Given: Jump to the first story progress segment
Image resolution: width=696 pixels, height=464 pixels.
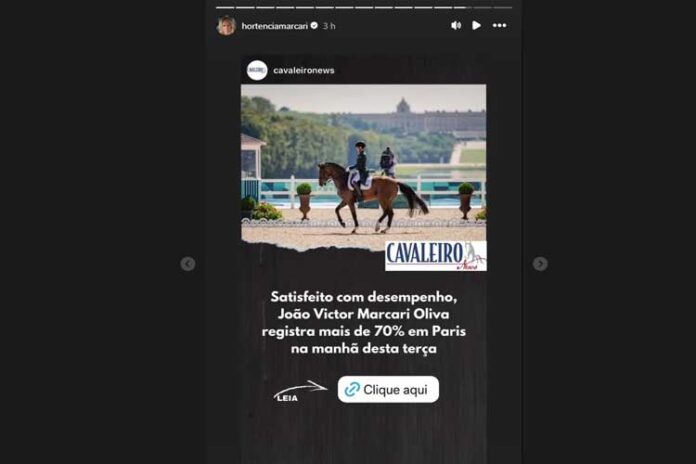Looking at the screenshot, I should coord(225,8).
